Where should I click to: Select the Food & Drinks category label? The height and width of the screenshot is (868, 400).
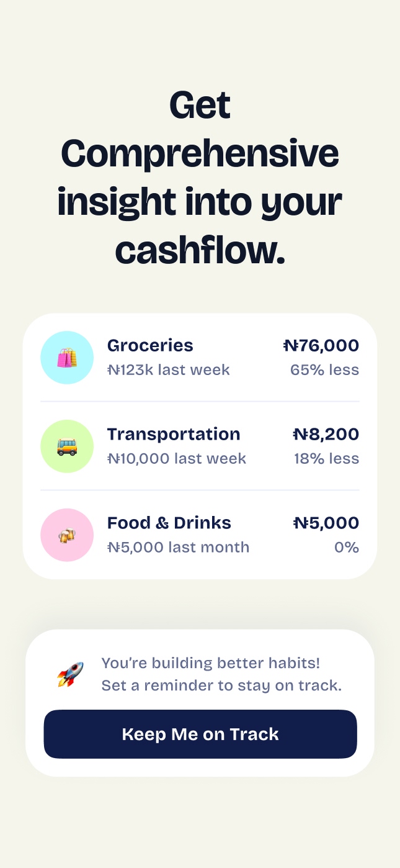click(x=169, y=523)
